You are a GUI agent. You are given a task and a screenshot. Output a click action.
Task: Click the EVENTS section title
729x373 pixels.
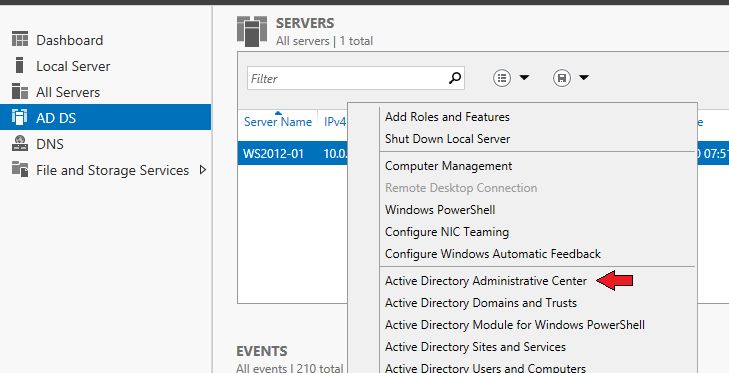262,351
